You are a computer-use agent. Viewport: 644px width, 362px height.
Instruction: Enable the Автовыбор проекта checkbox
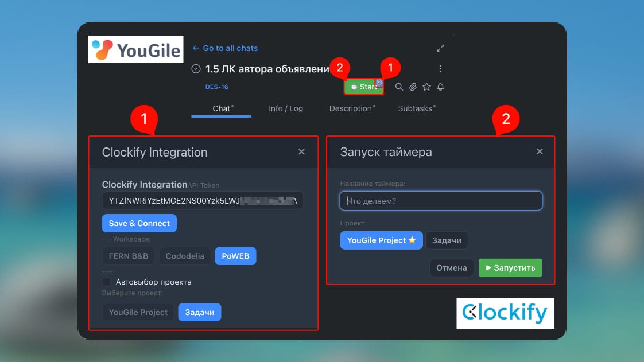coord(106,282)
